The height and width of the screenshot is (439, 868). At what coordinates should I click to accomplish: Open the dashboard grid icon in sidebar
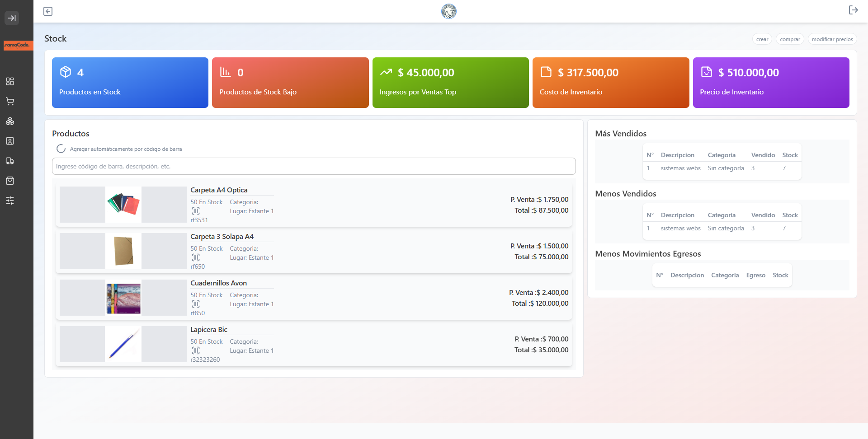click(10, 81)
